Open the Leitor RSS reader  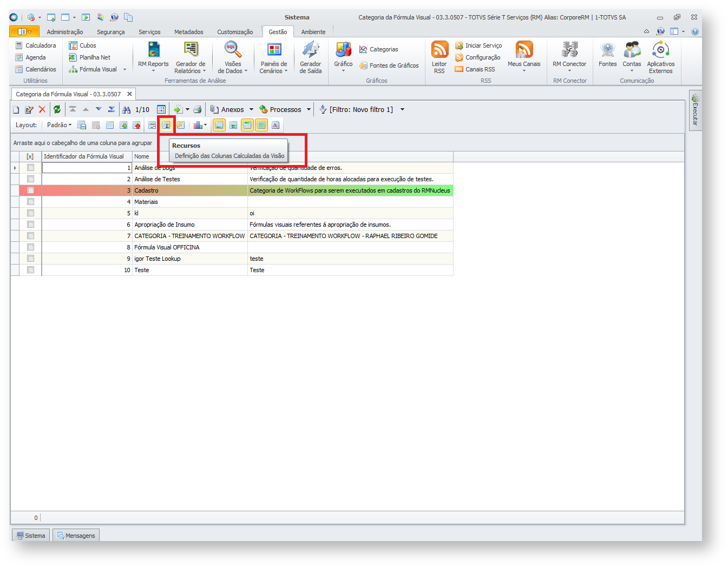click(440, 57)
